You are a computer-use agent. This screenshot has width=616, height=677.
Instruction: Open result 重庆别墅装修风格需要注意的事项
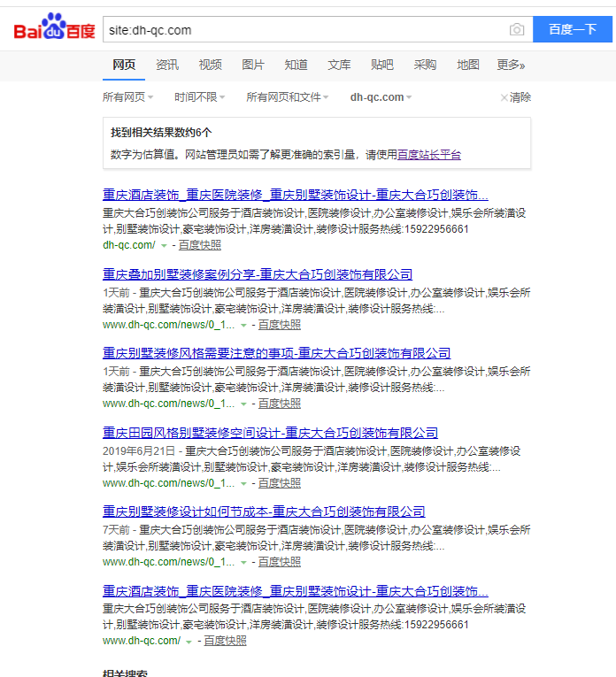(x=276, y=353)
